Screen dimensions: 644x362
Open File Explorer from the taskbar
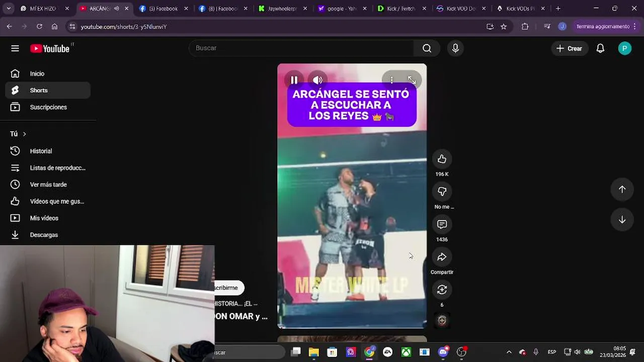[x=314, y=352]
